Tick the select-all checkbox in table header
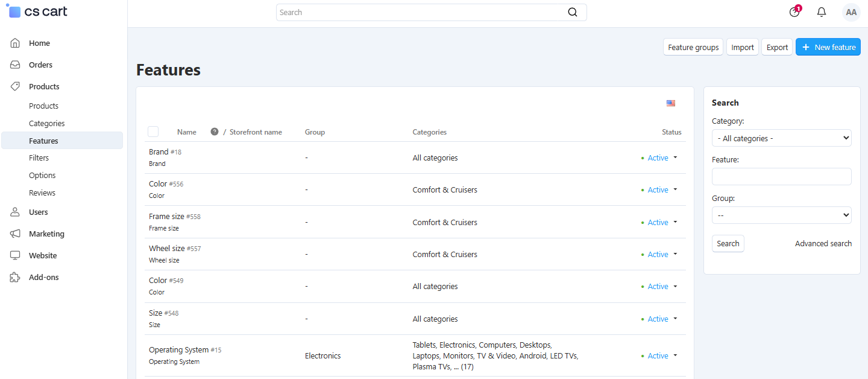868x379 pixels. tap(153, 132)
